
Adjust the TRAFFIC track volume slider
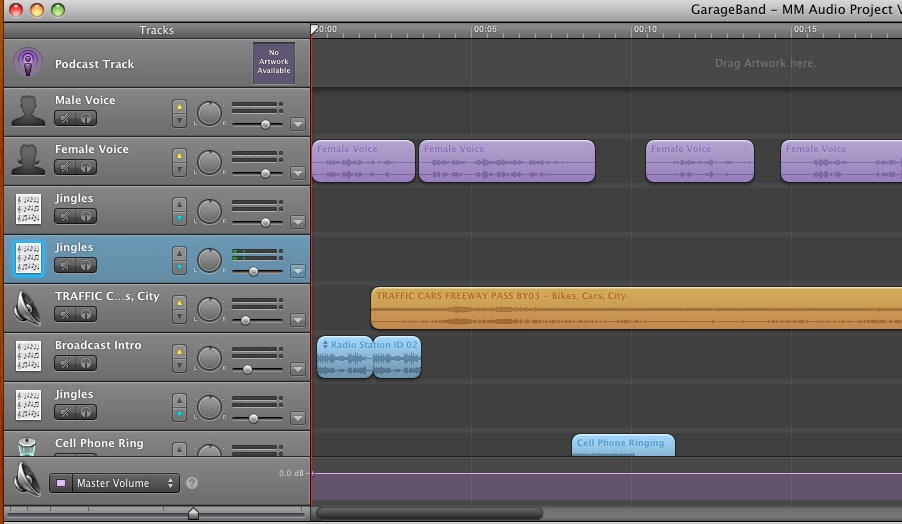pyautogui.click(x=257, y=320)
